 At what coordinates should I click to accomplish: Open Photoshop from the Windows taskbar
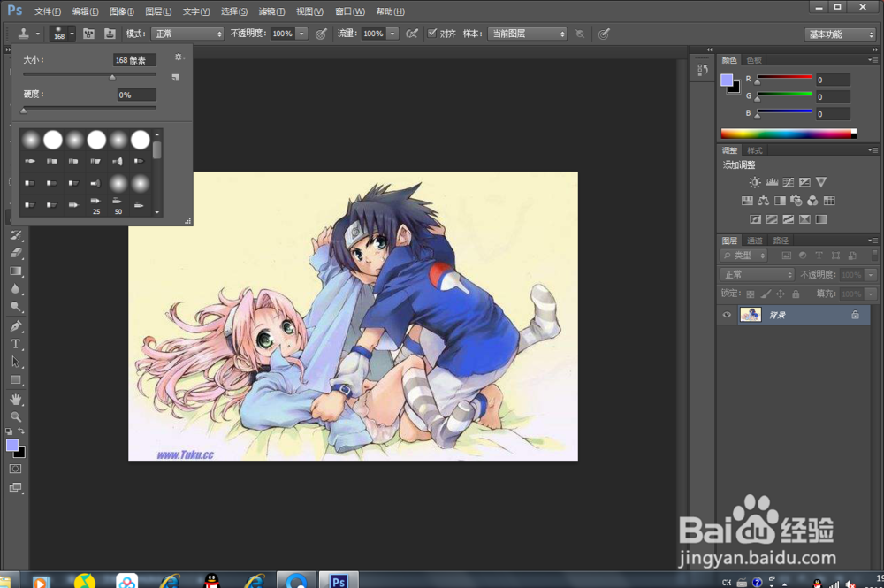coord(339,580)
